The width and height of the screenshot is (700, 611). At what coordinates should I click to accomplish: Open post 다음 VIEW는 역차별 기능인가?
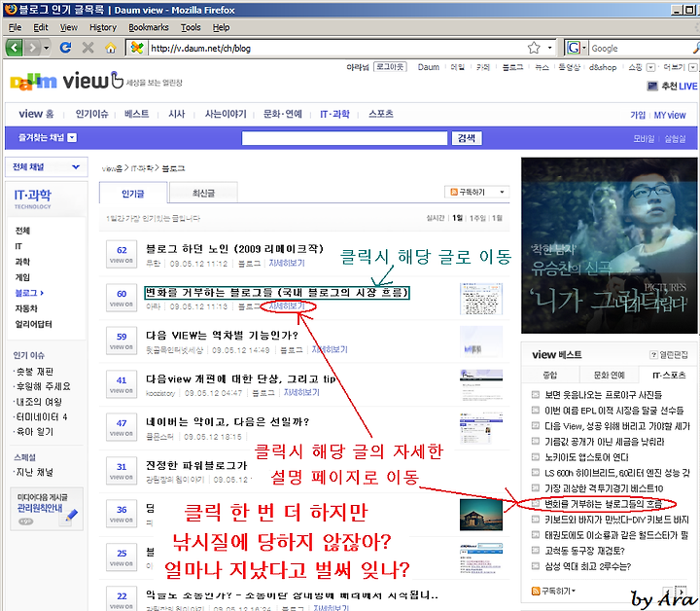pos(222,336)
